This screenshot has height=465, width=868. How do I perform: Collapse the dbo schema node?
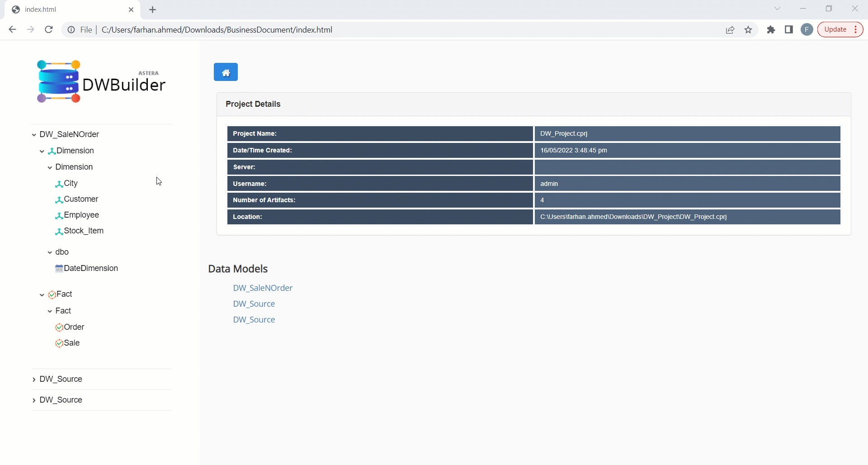tap(50, 252)
